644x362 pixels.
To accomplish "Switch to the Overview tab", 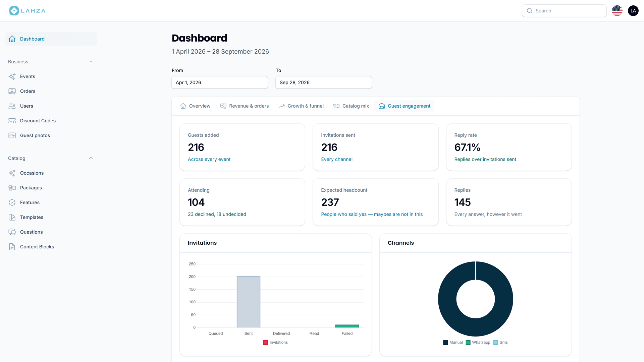I will (196, 106).
